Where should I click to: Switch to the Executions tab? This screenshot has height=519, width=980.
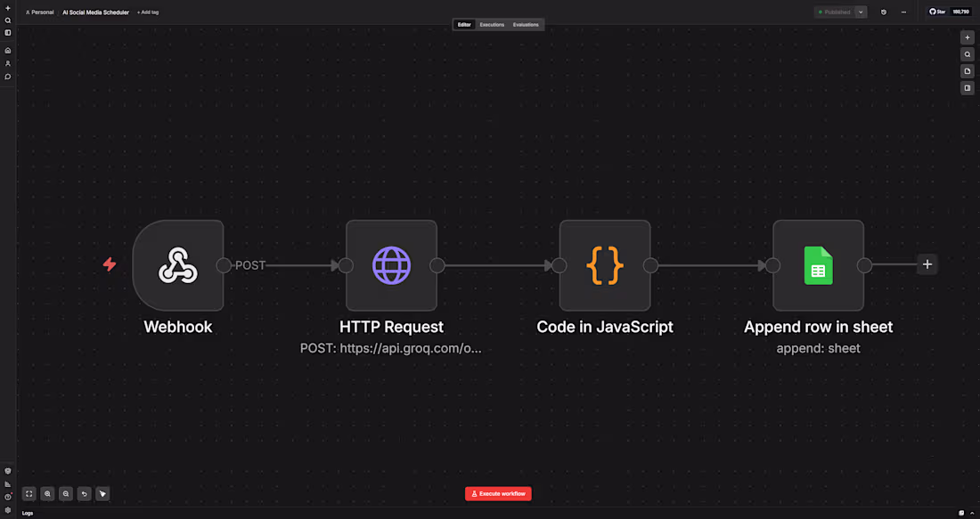pos(492,24)
